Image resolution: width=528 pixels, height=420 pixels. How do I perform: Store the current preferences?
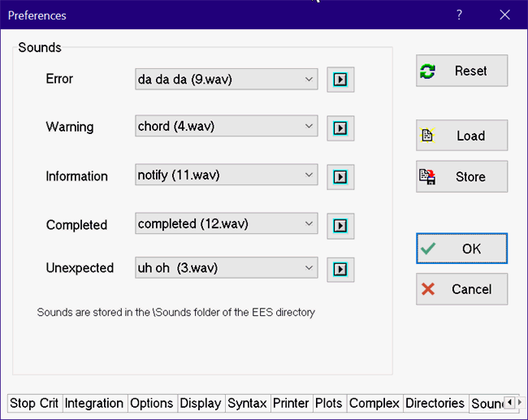point(461,176)
